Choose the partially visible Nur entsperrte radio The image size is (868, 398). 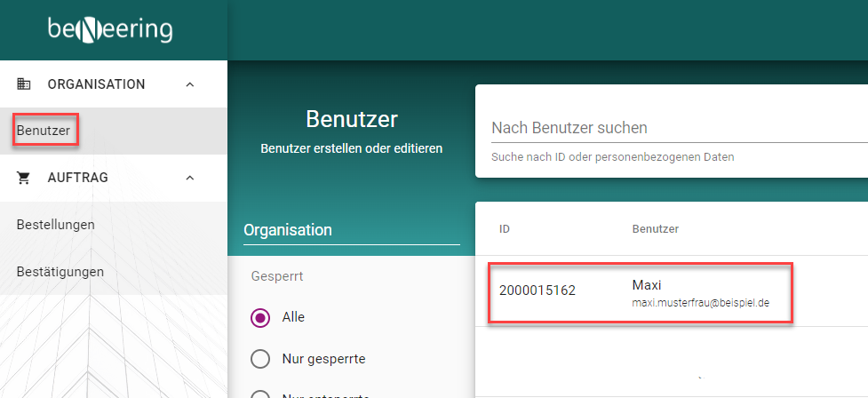click(x=260, y=394)
